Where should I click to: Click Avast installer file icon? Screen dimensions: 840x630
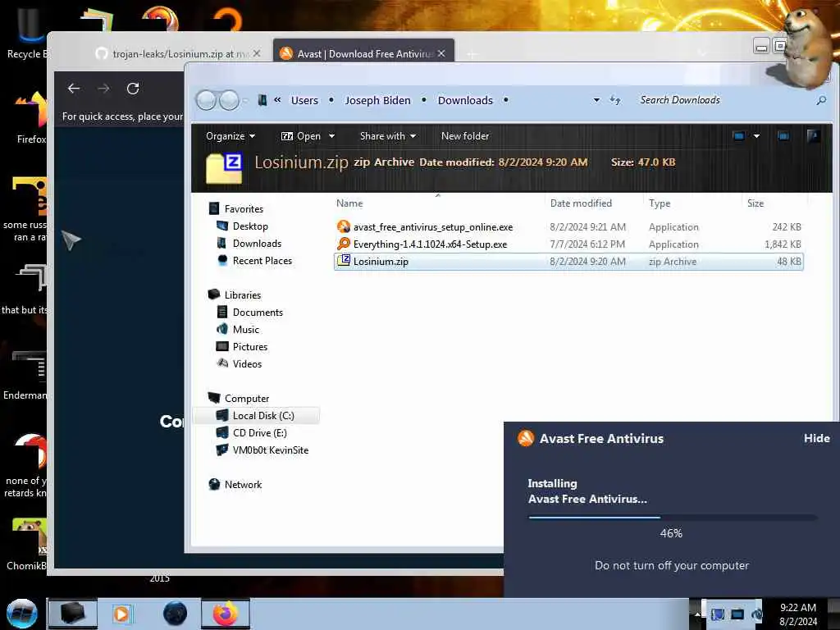[x=344, y=226]
